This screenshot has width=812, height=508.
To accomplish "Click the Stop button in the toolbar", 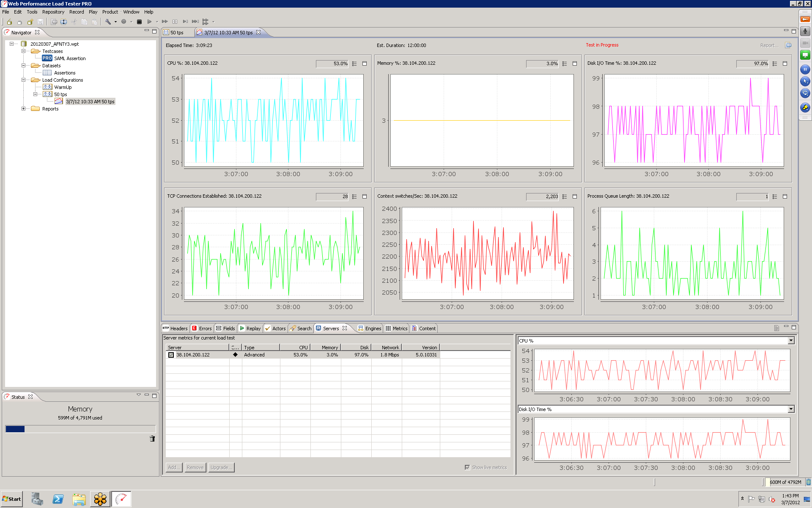I will [x=140, y=21].
